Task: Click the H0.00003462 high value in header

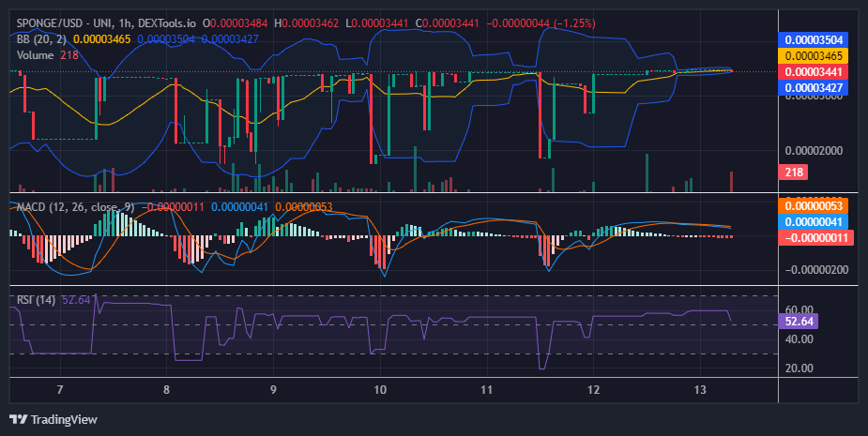Action: tap(306, 23)
